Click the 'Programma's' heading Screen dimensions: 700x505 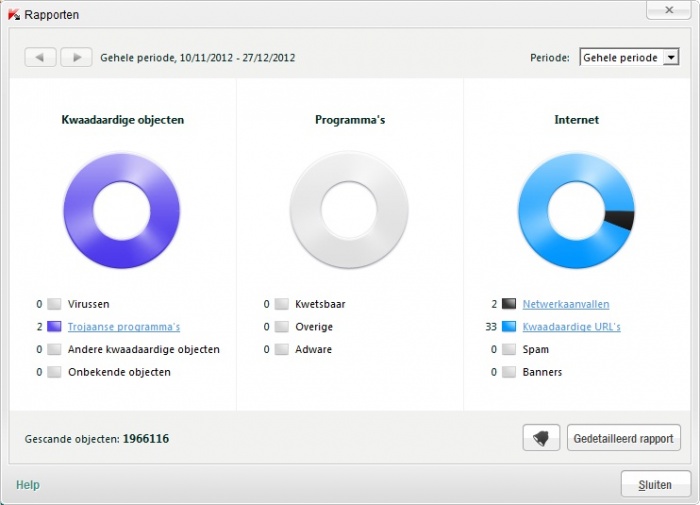pos(350,120)
